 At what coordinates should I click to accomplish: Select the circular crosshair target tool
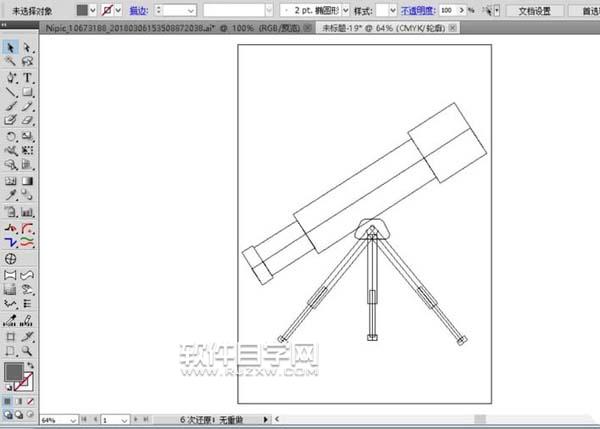pyautogui.click(x=10, y=259)
